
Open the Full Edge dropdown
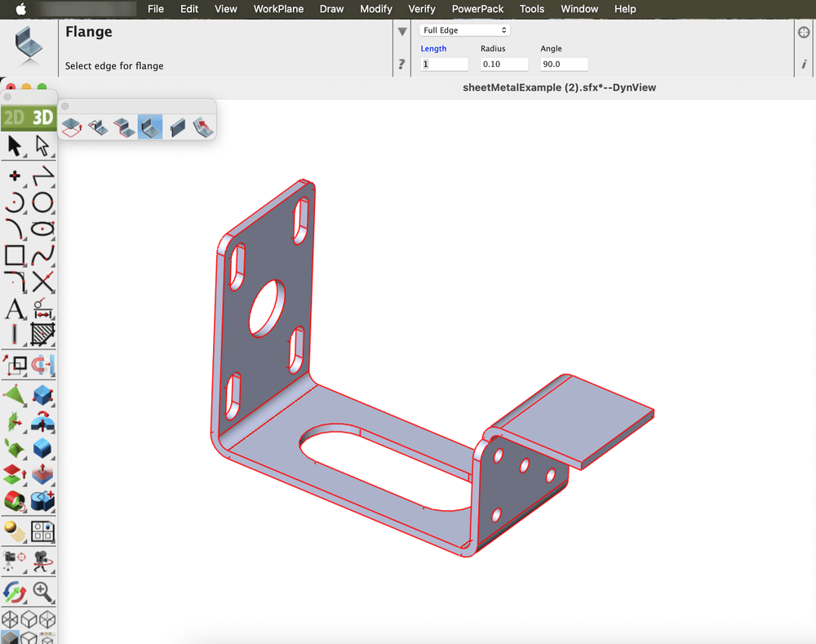pyautogui.click(x=464, y=30)
